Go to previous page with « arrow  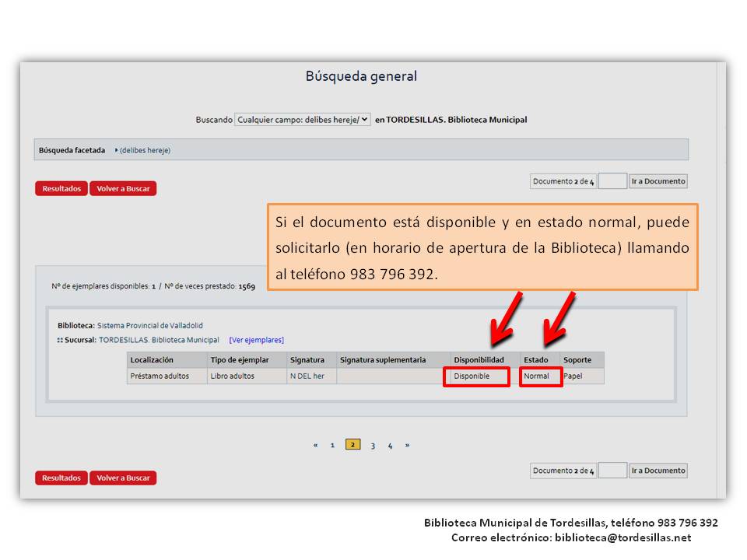[315, 445]
